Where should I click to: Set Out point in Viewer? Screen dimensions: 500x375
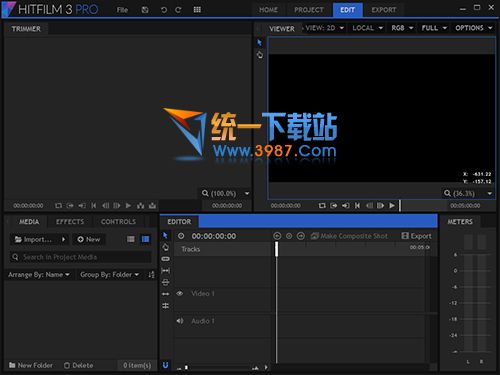(x=346, y=206)
